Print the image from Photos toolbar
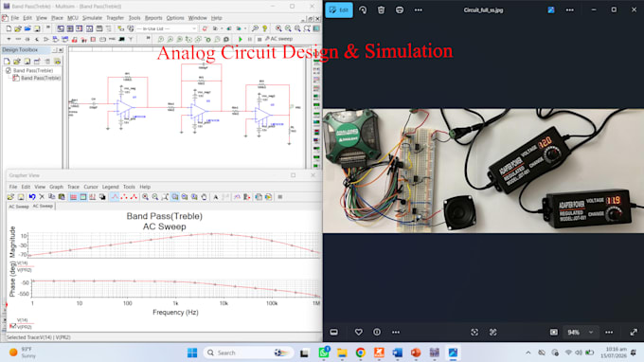This screenshot has height=362, width=644. click(400, 9)
